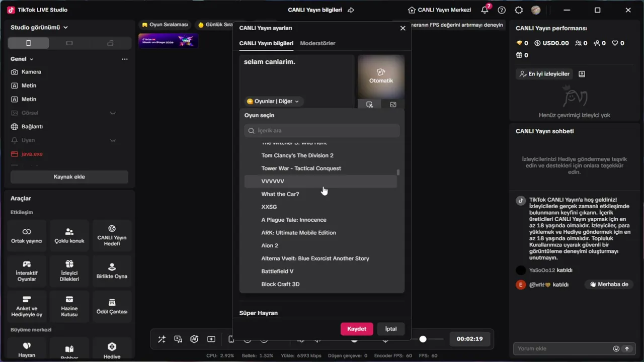Click the stream title field 'selam canlarim.'

(297, 74)
